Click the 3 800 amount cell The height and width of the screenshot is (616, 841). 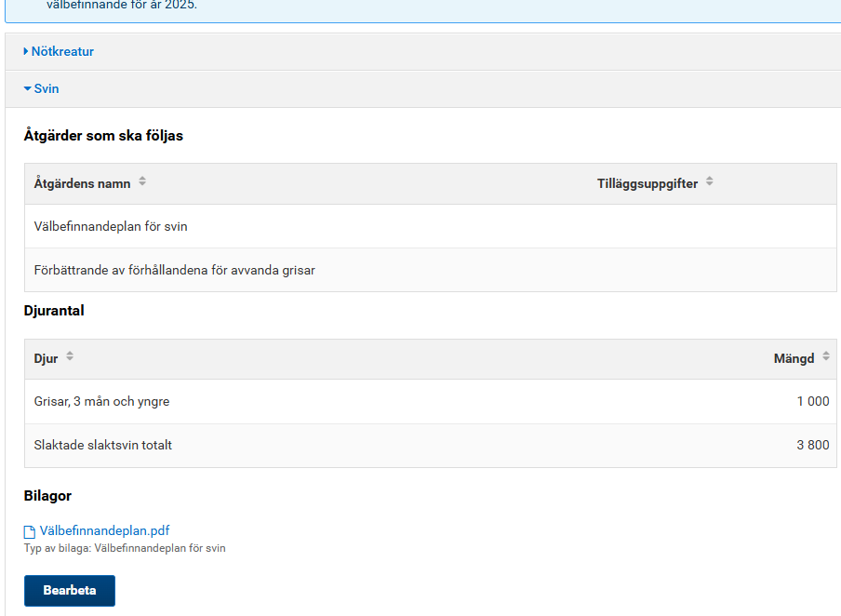(x=812, y=445)
